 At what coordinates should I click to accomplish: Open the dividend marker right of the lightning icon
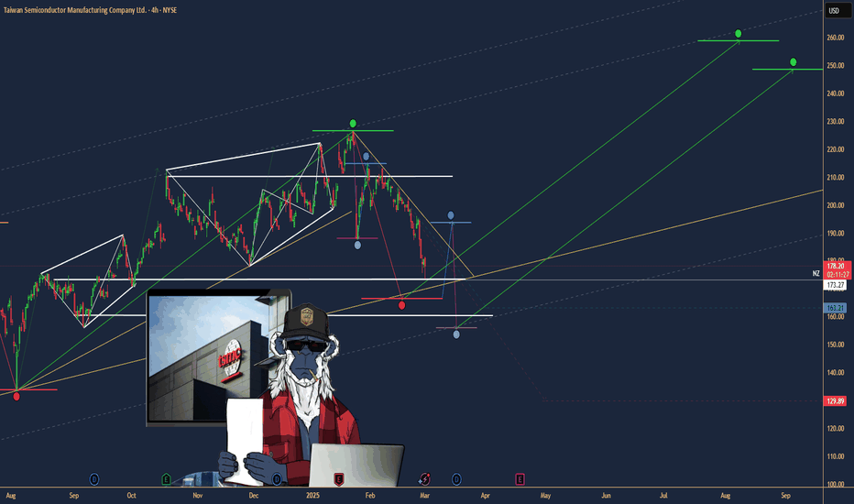point(456,479)
